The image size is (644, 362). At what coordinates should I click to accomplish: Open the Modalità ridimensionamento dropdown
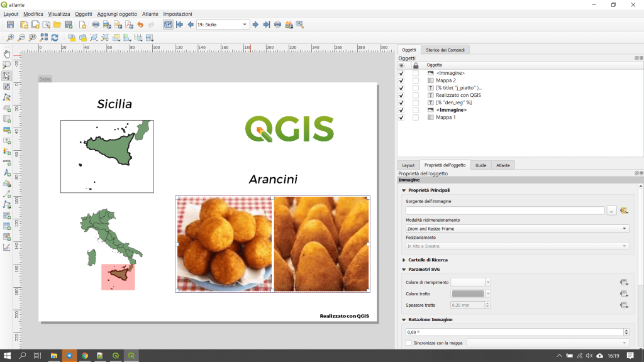coord(517,229)
